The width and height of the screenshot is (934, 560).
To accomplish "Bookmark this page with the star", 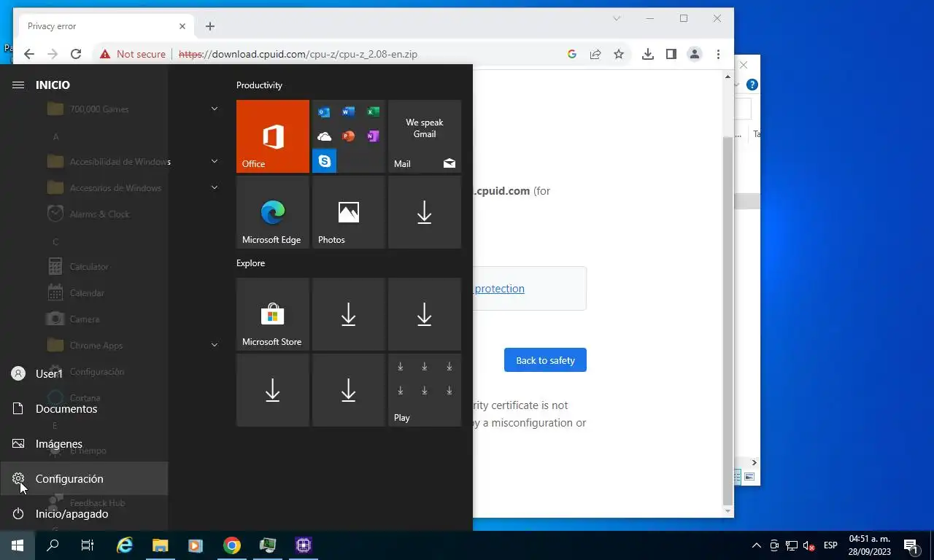I will click(x=619, y=54).
